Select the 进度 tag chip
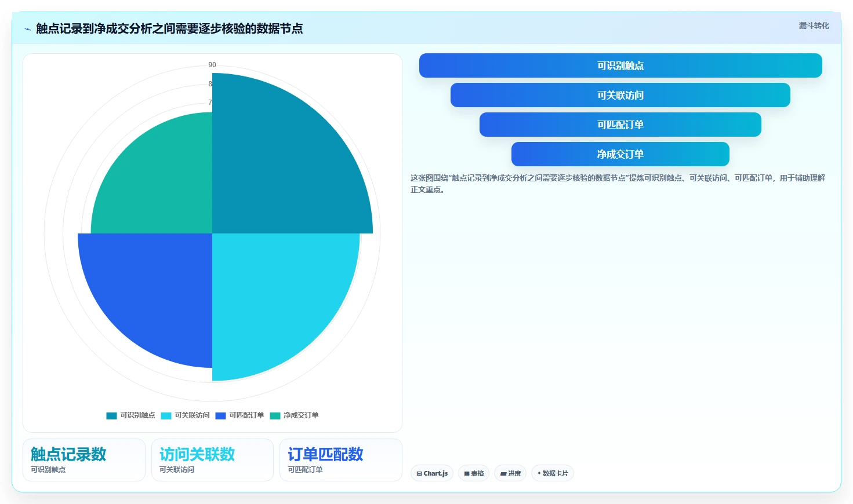 coord(510,473)
